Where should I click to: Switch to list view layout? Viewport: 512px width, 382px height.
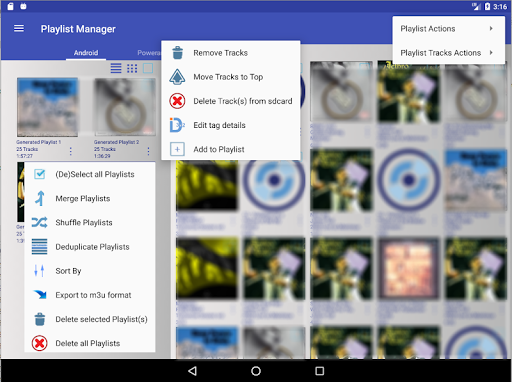(116, 68)
